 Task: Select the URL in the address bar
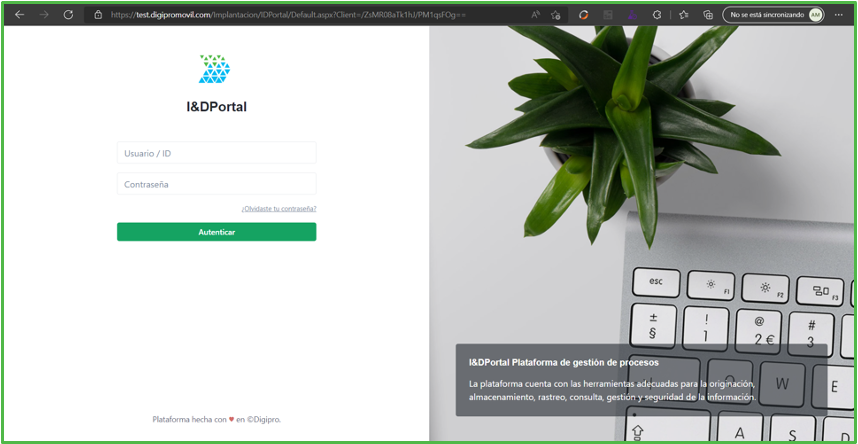click(x=288, y=15)
